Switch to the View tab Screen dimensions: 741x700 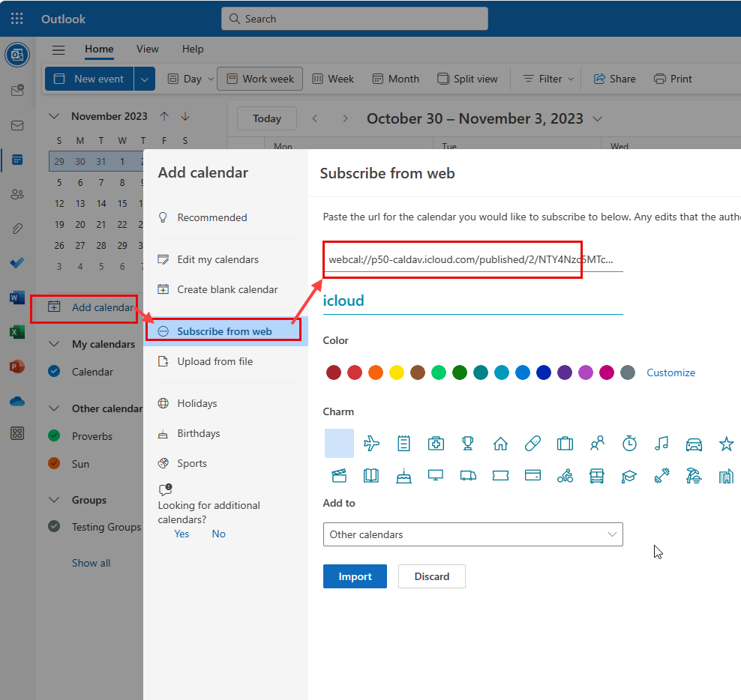[148, 49]
